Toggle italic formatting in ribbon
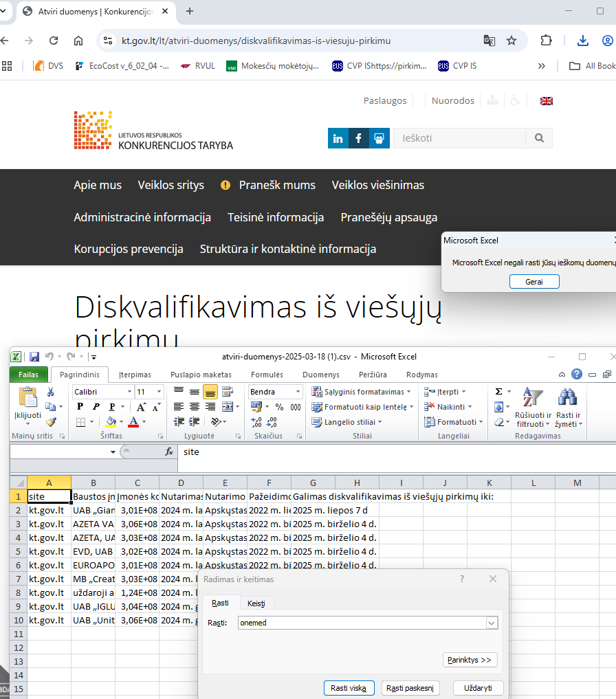Screen dimensions: 616x699 [x=96, y=407]
